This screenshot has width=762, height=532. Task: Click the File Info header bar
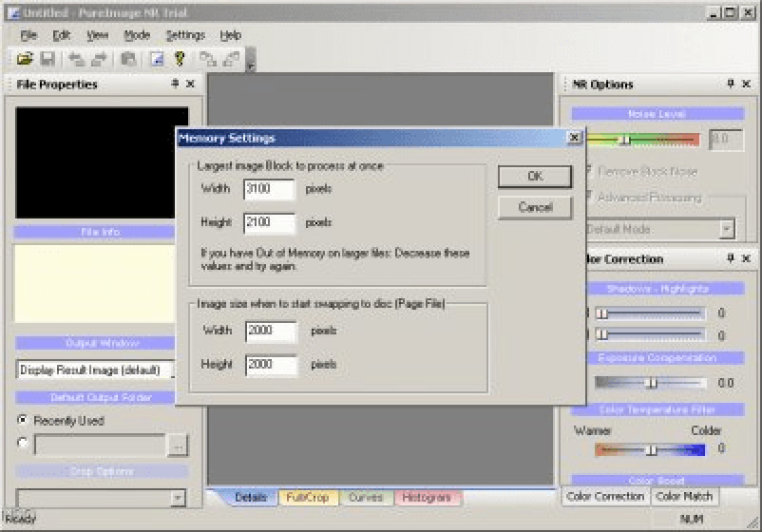(x=94, y=232)
